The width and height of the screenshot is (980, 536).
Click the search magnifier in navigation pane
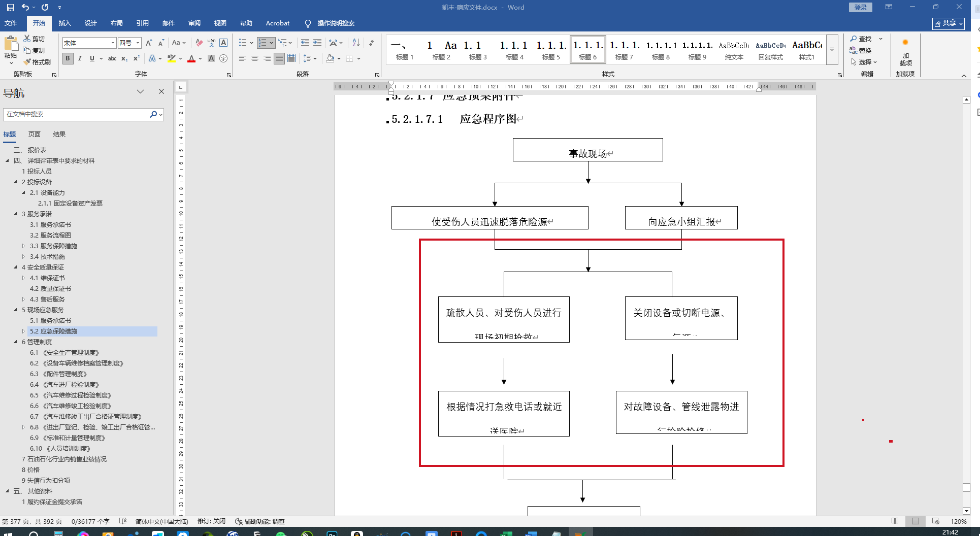tap(153, 114)
